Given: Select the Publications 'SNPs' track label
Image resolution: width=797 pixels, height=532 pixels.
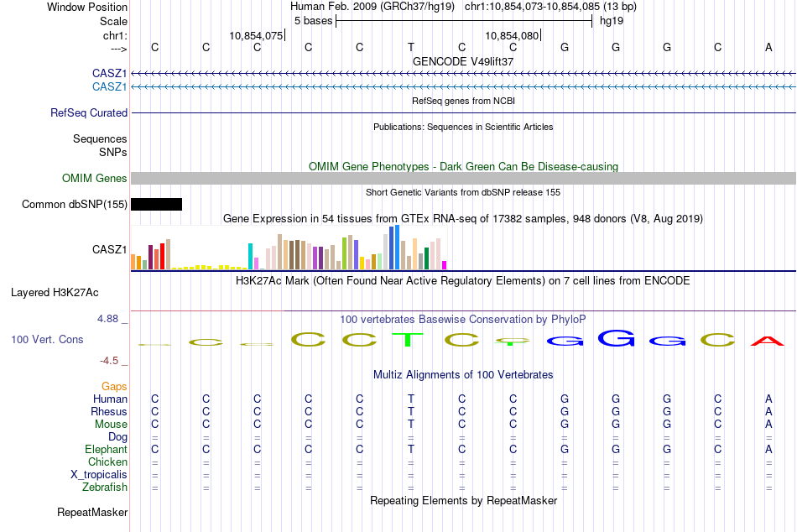Looking at the screenshot, I should (113, 152).
